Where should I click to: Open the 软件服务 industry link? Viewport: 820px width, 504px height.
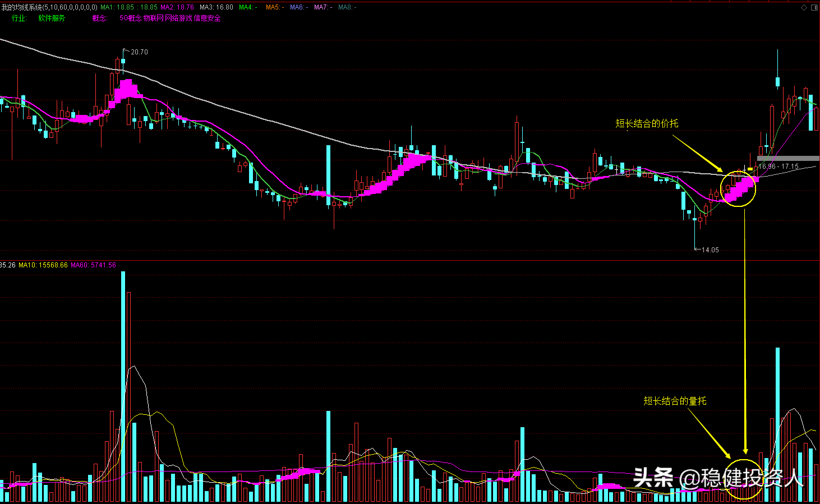point(52,19)
